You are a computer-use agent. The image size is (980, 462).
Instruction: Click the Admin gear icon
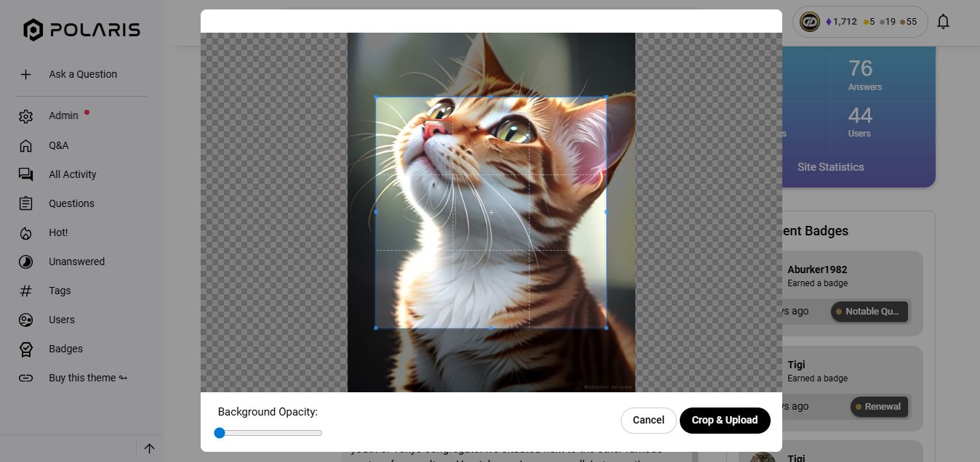click(25, 116)
